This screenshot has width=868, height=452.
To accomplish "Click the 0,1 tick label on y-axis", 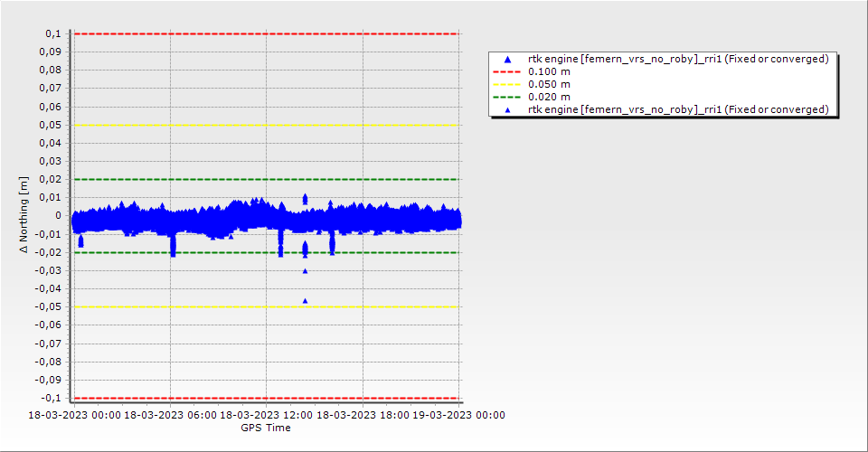I will [52, 33].
